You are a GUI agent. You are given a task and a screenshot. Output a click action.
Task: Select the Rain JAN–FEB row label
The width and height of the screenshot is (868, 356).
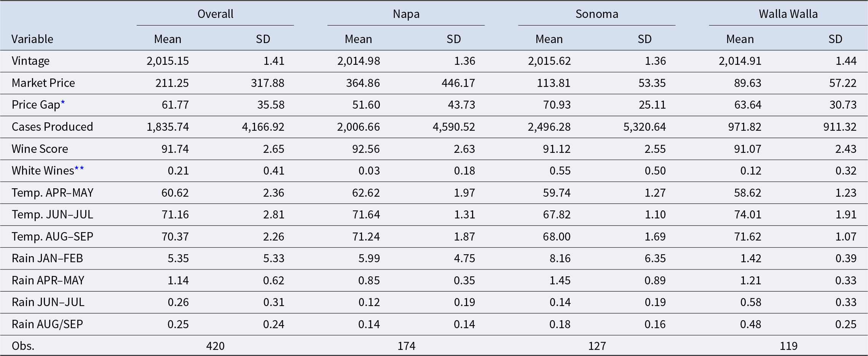pyautogui.click(x=47, y=258)
